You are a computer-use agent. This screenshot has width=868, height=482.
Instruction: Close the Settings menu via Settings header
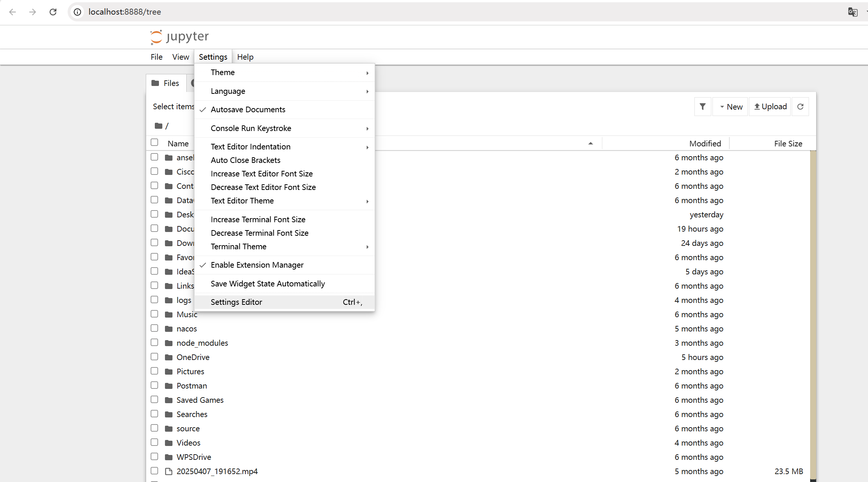(213, 57)
